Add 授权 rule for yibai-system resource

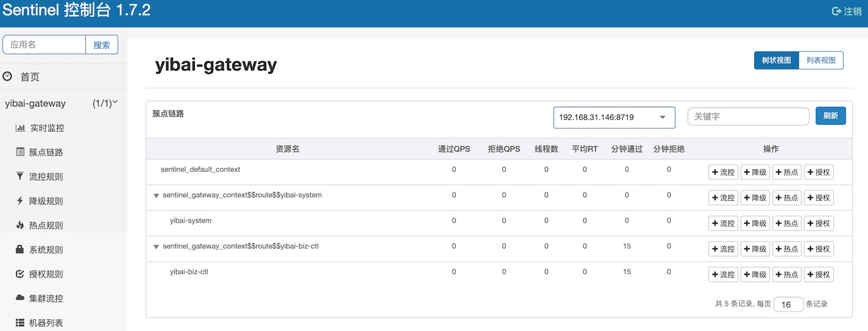coord(819,223)
